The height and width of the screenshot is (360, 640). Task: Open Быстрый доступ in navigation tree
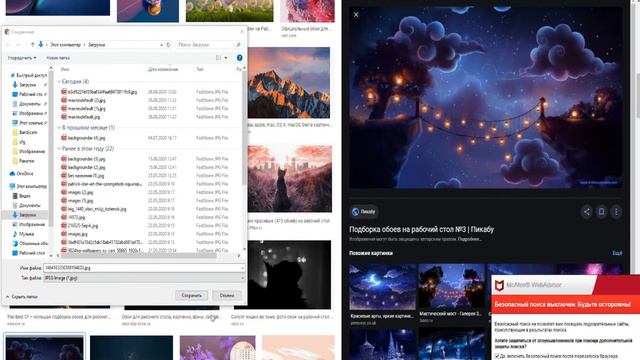31,75
